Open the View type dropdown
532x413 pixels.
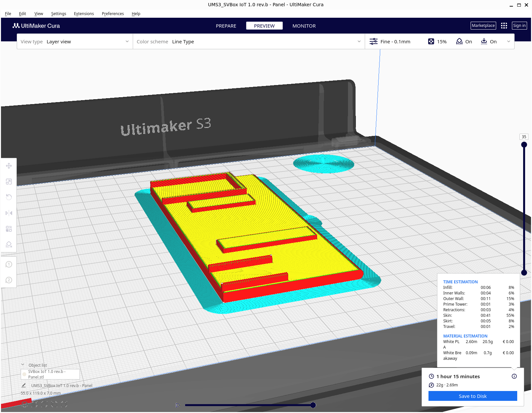(75, 42)
